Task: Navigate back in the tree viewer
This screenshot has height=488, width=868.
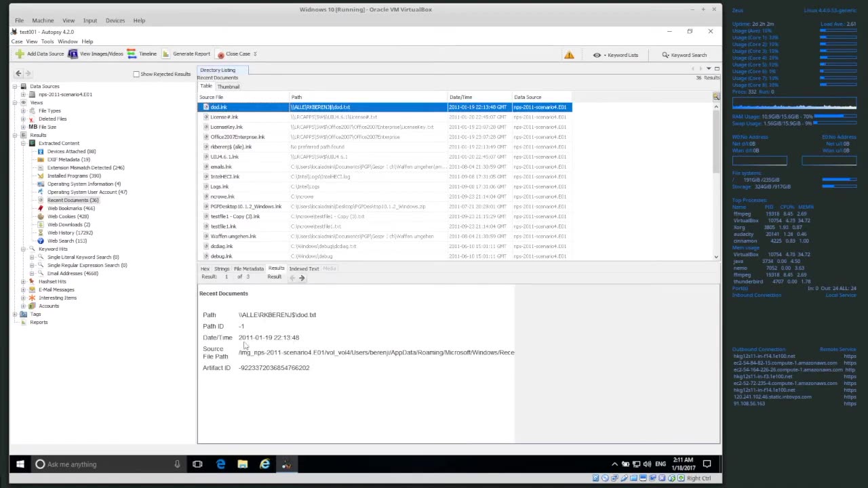Action: pos(19,73)
